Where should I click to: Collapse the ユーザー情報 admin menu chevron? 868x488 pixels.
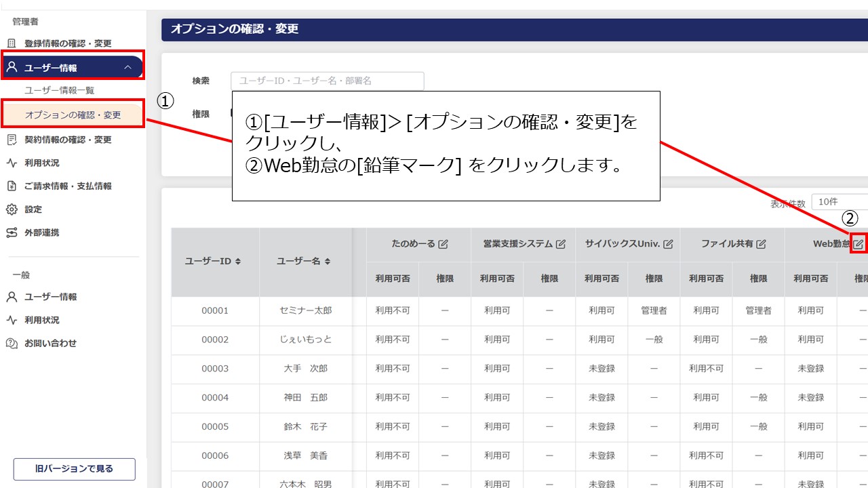coord(127,67)
